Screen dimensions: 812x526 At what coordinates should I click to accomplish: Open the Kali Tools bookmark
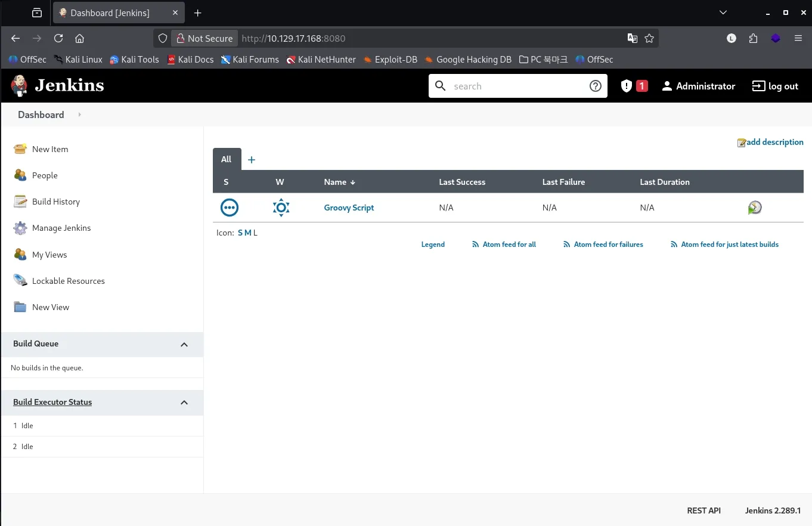pos(134,60)
